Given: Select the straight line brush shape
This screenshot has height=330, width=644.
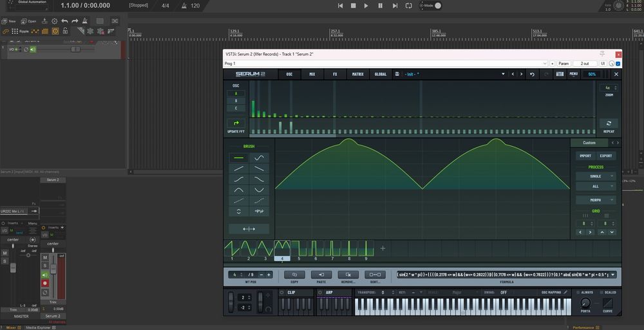Looking at the screenshot, I should pos(239,157).
